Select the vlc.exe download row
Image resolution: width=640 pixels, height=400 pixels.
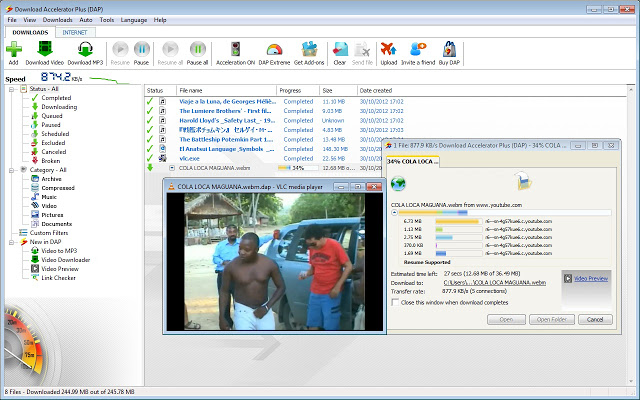(190, 158)
